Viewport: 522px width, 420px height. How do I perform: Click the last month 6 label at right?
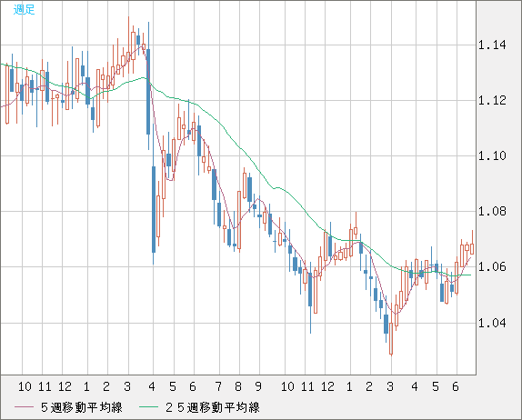point(456,386)
